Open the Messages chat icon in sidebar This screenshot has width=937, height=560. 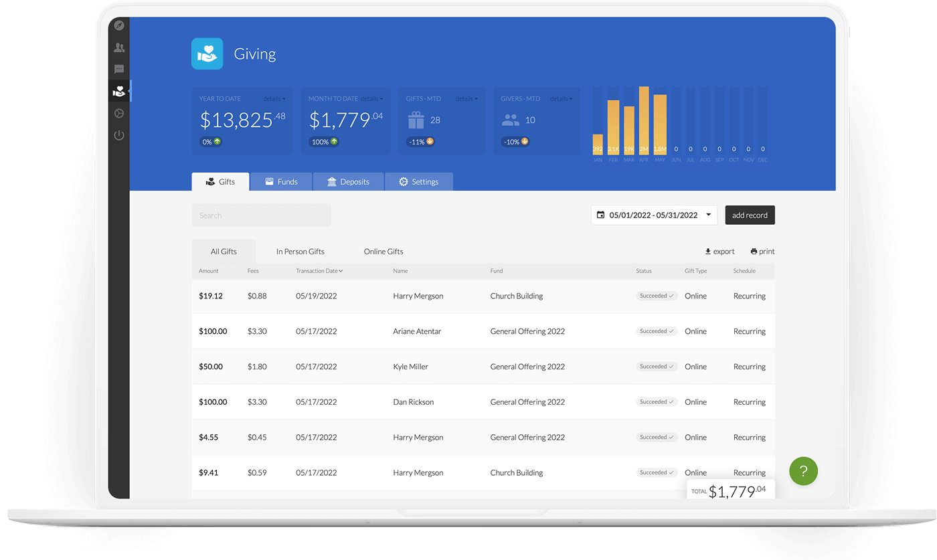(118, 69)
